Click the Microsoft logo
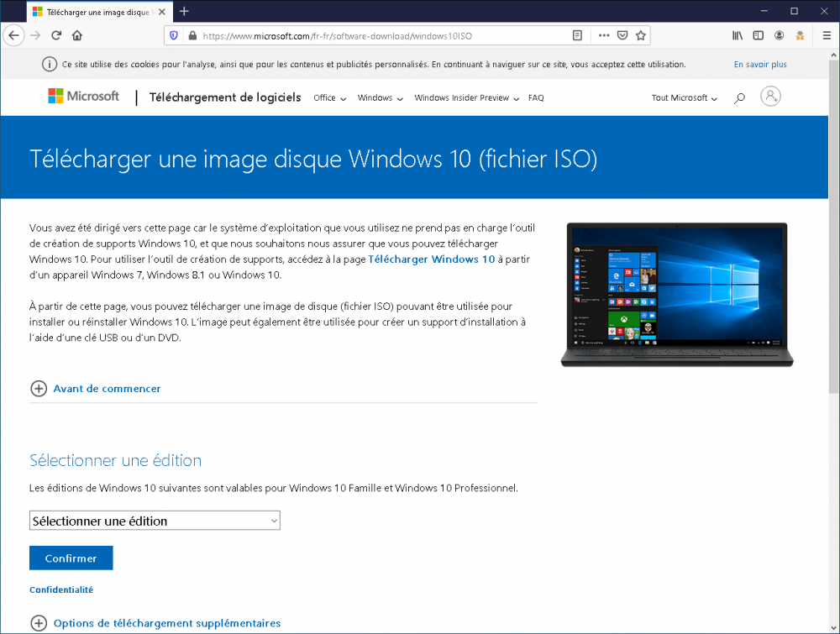This screenshot has width=840, height=634. tap(83, 97)
